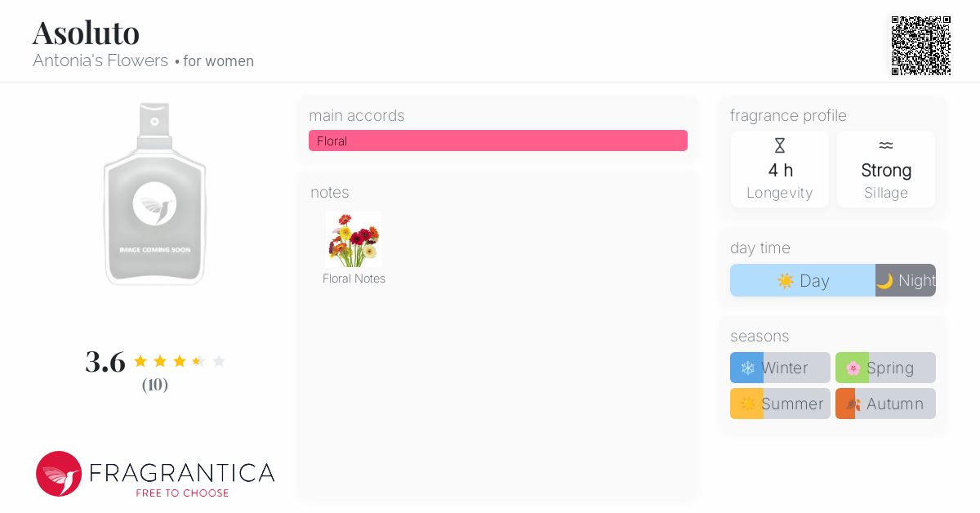The height and width of the screenshot is (513, 980).
Task: Click the Summer sun icon
Action: (x=747, y=404)
